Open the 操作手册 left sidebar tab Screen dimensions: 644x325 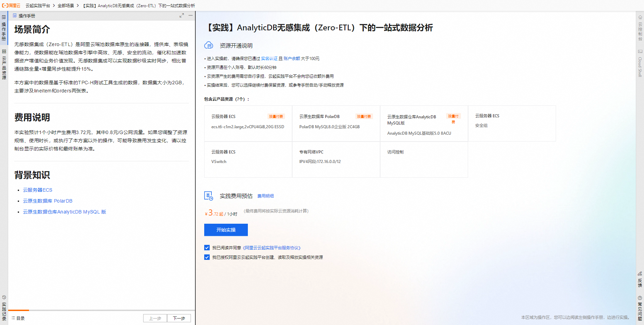point(4,28)
